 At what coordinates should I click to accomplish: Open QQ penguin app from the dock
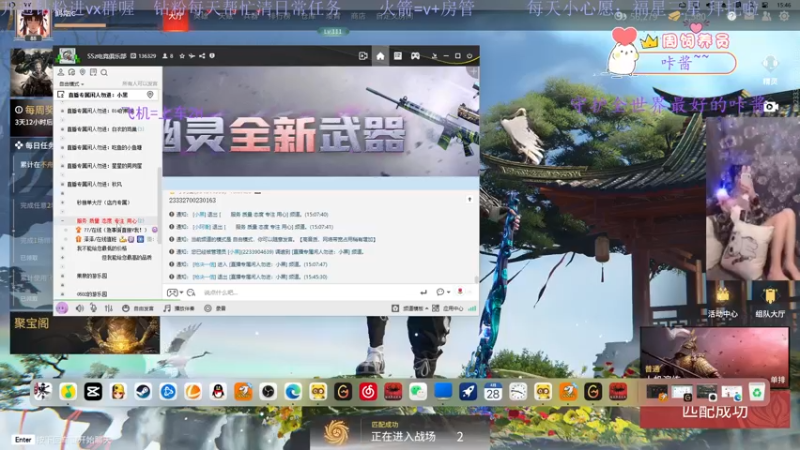(218, 392)
